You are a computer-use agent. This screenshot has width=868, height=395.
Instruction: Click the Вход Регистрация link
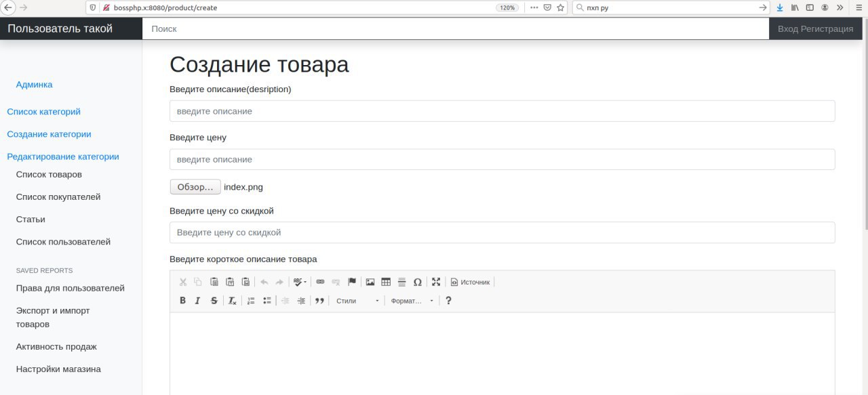[815, 28]
